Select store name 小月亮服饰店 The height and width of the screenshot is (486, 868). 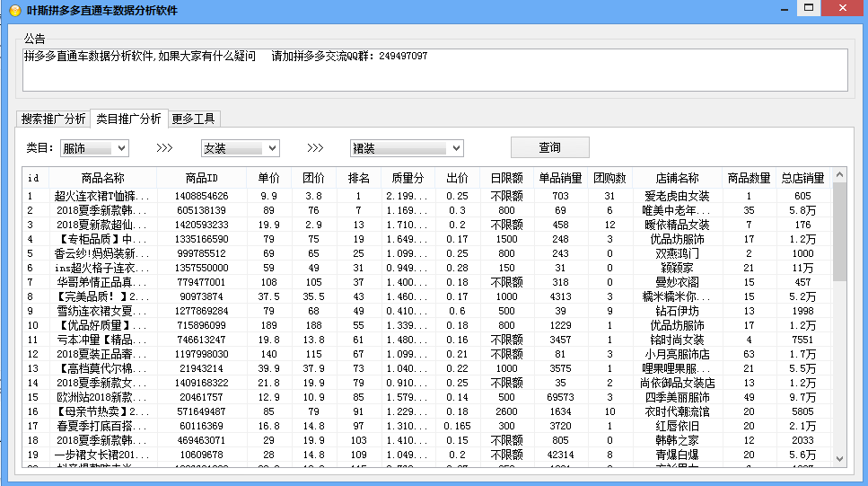click(x=677, y=354)
